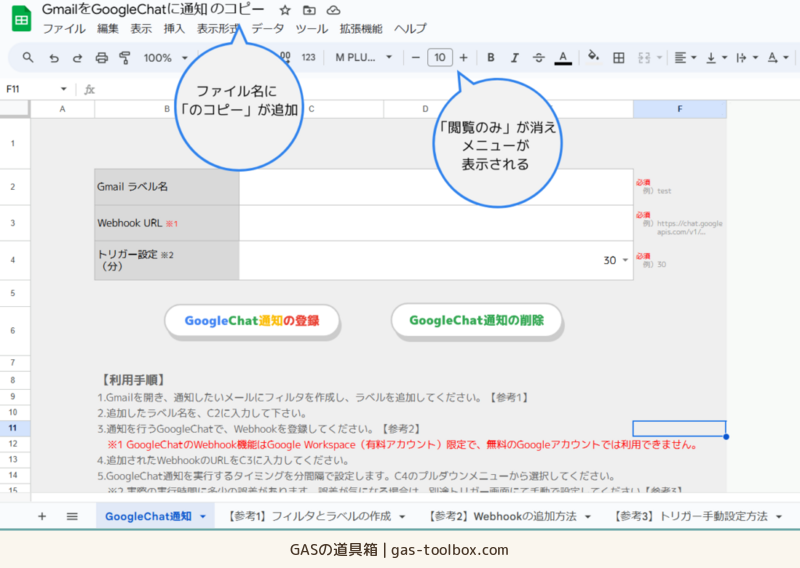Image resolution: width=800 pixels, height=568 pixels.
Task: Click the merge cells icon
Action: coord(644,58)
